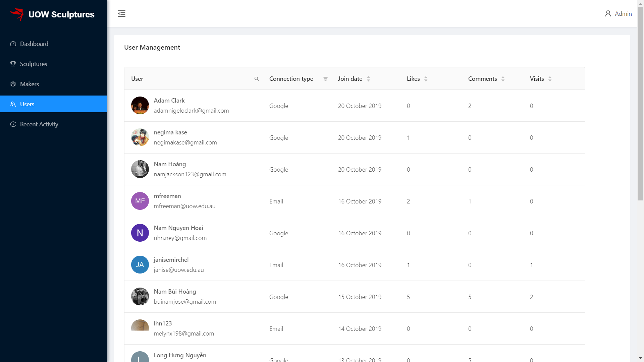
Task: Click the MF avatar for mfreeman
Action: click(x=140, y=201)
